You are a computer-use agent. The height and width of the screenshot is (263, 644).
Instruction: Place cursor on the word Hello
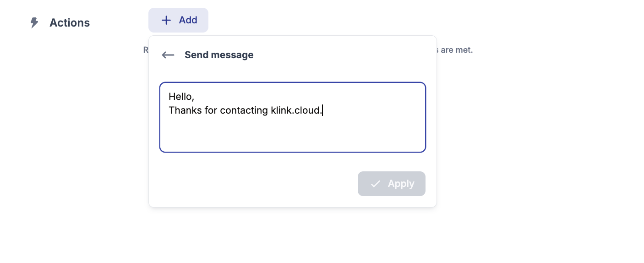click(x=180, y=97)
